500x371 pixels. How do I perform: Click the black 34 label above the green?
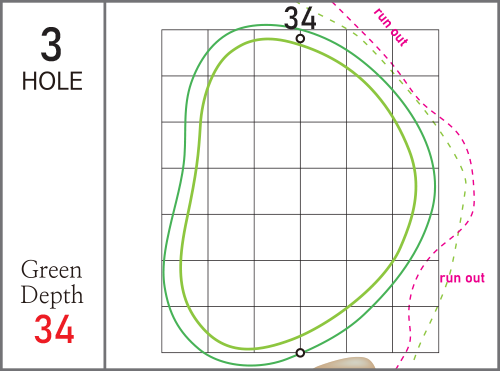(300, 19)
